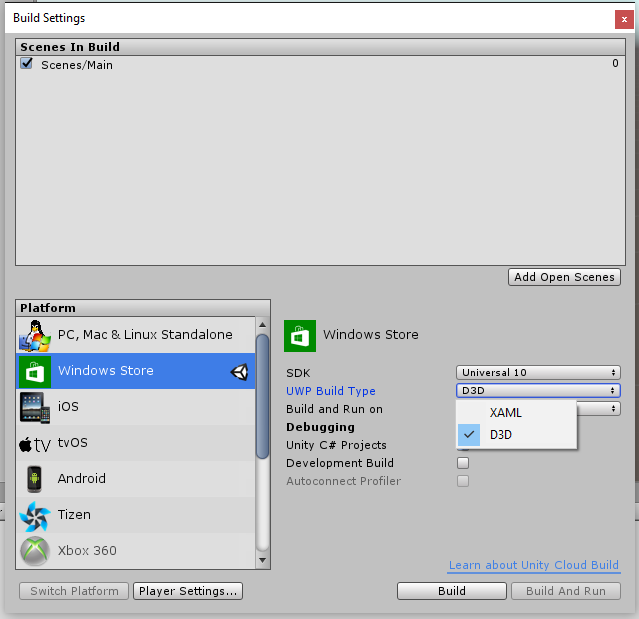Click the Android phone icon
Screen dimensions: 639x619
pos(35,479)
